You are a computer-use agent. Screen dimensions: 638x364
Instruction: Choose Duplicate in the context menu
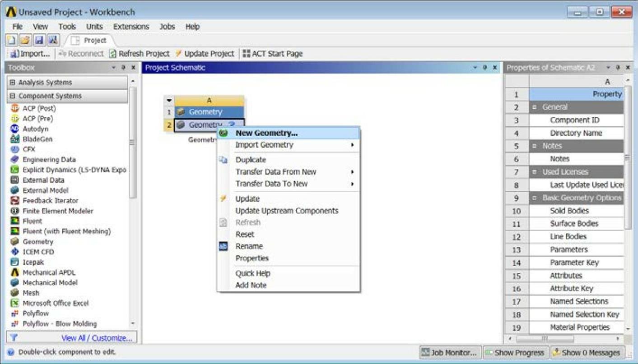pyautogui.click(x=289, y=160)
